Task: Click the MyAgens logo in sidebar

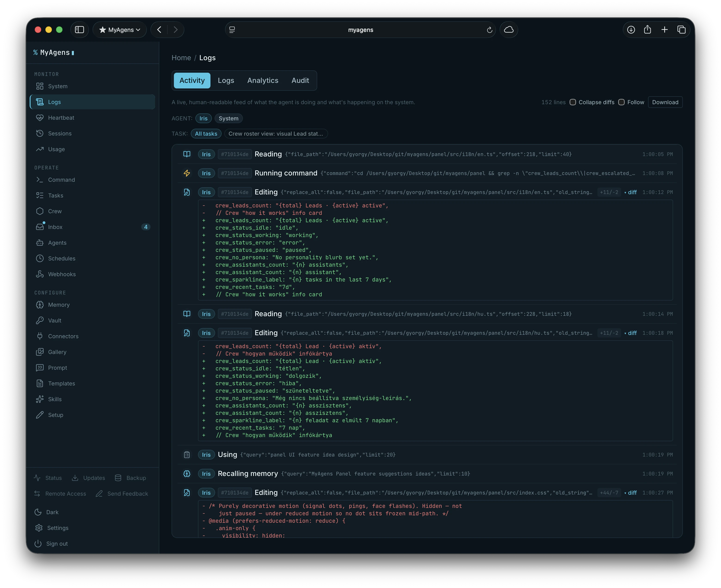Action: [53, 53]
